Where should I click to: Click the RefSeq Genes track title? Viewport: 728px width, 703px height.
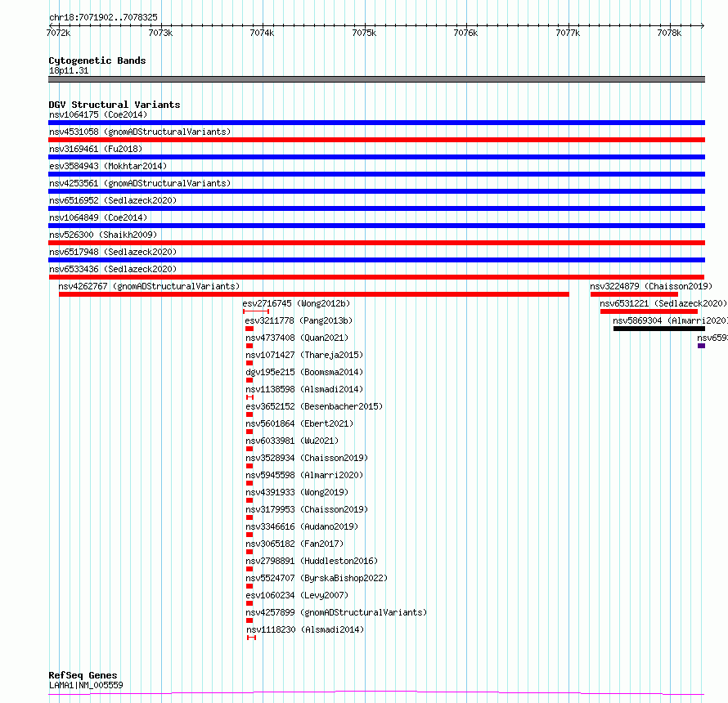click(x=83, y=675)
